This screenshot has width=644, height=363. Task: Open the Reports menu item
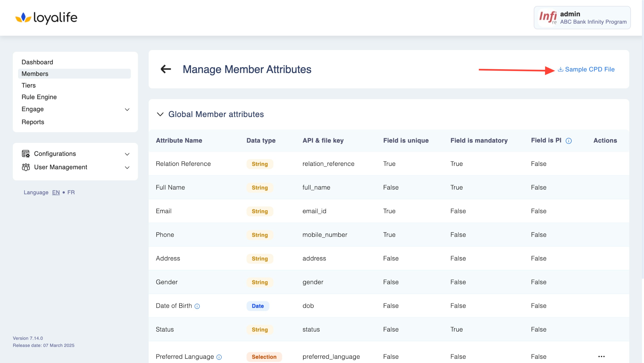pos(33,122)
